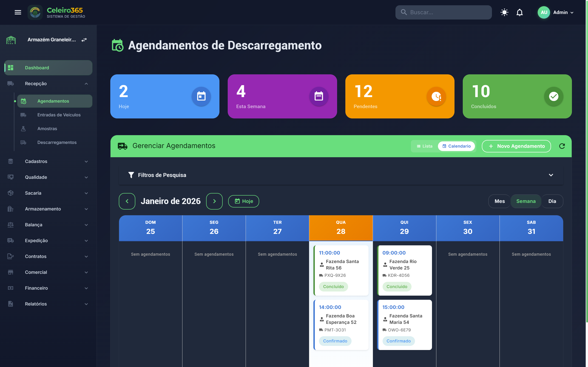Viewport: 588px width, 367px height.
Task: Click the Pendentes clock alert icon
Action: (436, 96)
